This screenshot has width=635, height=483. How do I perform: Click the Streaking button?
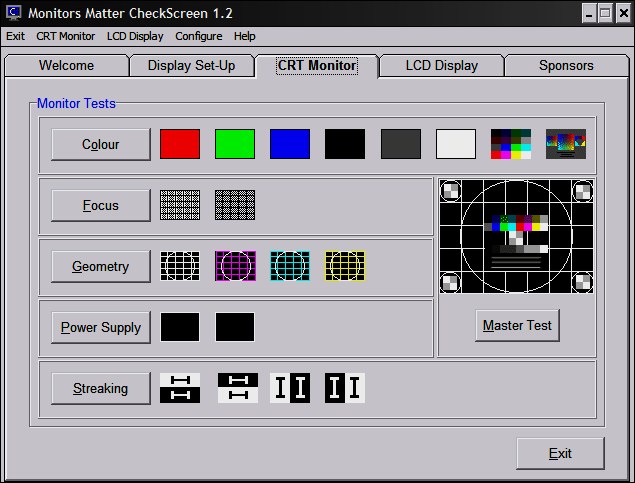(x=101, y=389)
